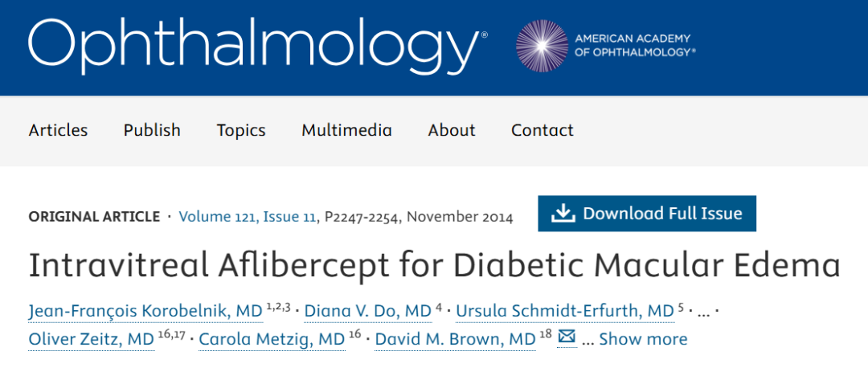Go to the About menu

(x=452, y=130)
